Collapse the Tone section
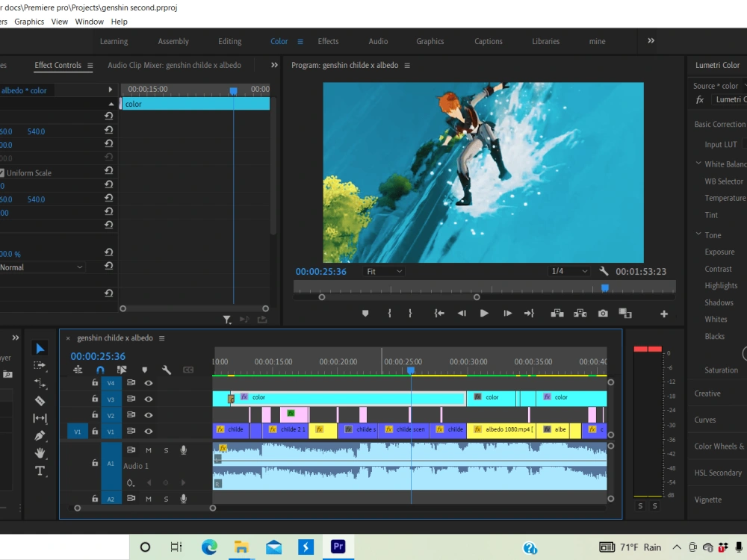The width and height of the screenshot is (747, 560). point(698,234)
